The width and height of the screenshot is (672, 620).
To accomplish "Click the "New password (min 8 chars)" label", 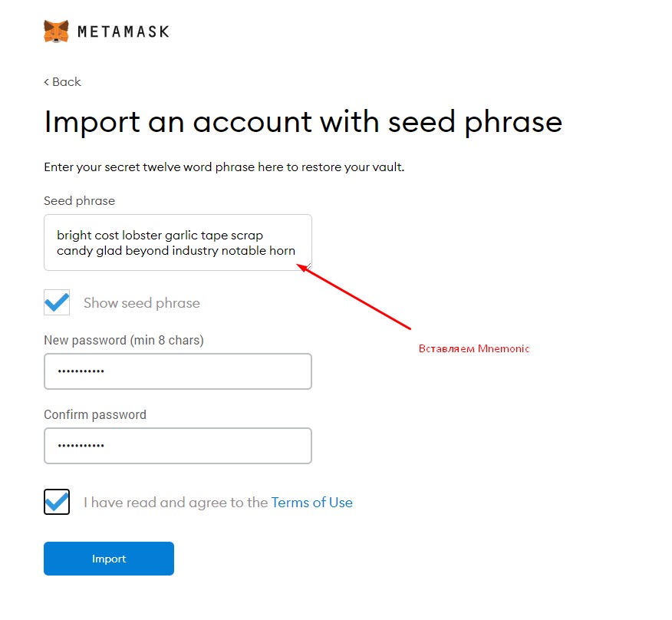I will coord(124,340).
